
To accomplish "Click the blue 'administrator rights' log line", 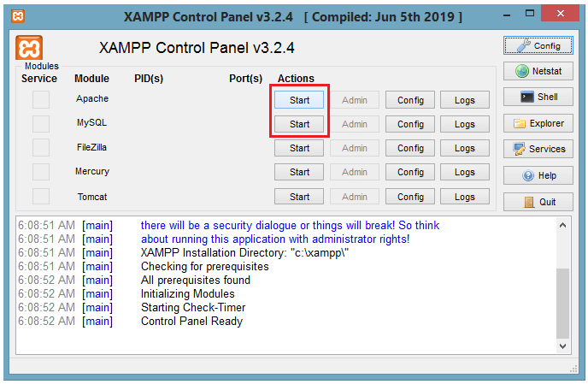I will point(275,239).
